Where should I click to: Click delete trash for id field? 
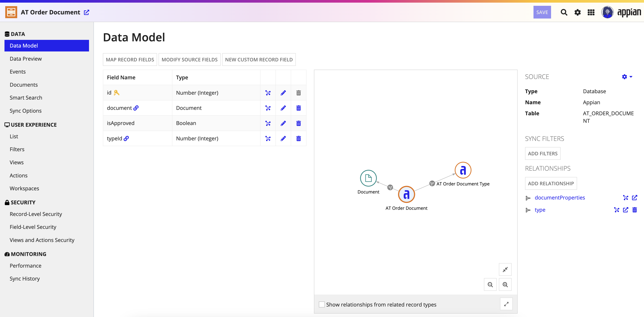(298, 93)
